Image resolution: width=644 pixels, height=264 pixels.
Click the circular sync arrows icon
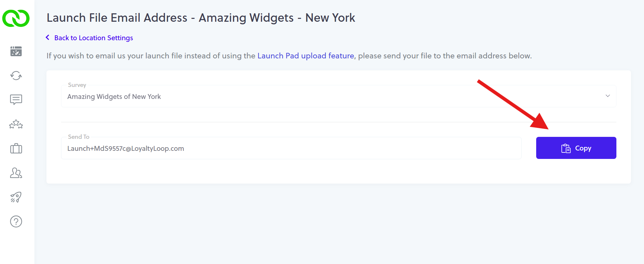click(16, 76)
